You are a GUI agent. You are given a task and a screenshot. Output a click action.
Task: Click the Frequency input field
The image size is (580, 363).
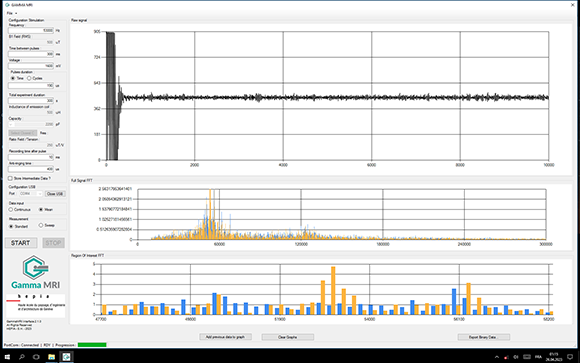click(x=31, y=30)
